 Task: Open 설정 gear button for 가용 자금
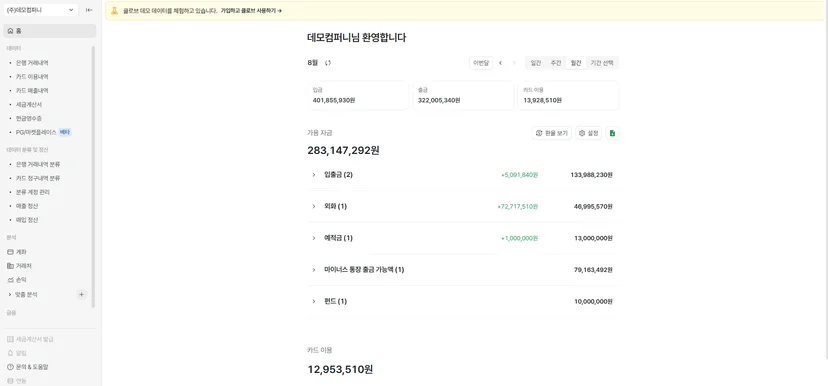pos(588,133)
